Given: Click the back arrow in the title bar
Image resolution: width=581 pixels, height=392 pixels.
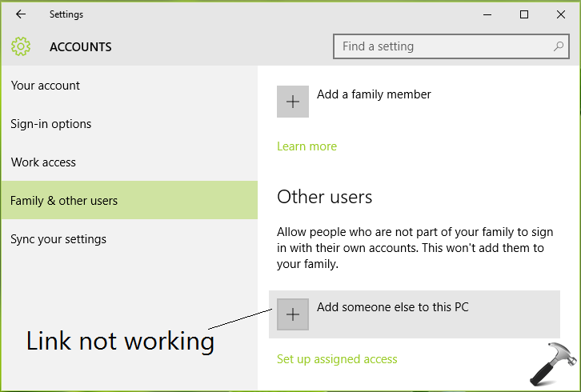Looking at the screenshot, I should pyautogui.click(x=21, y=14).
